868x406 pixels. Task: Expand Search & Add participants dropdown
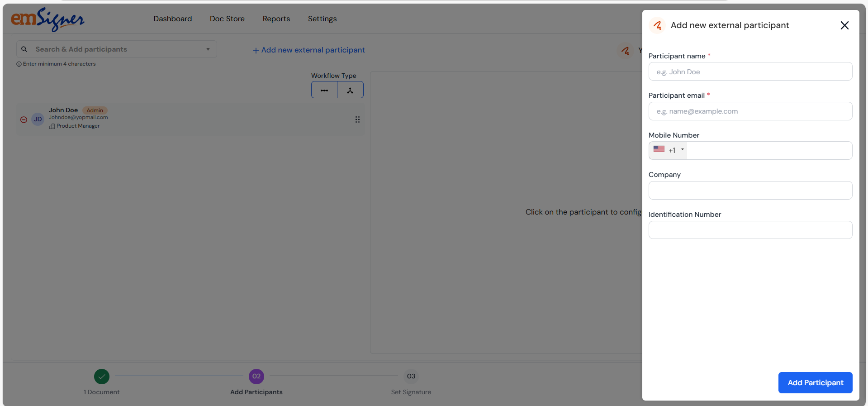(208, 49)
